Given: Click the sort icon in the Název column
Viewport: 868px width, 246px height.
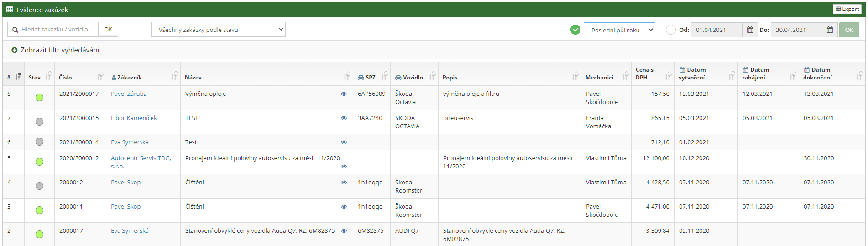Looking at the screenshot, I should (x=347, y=76).
